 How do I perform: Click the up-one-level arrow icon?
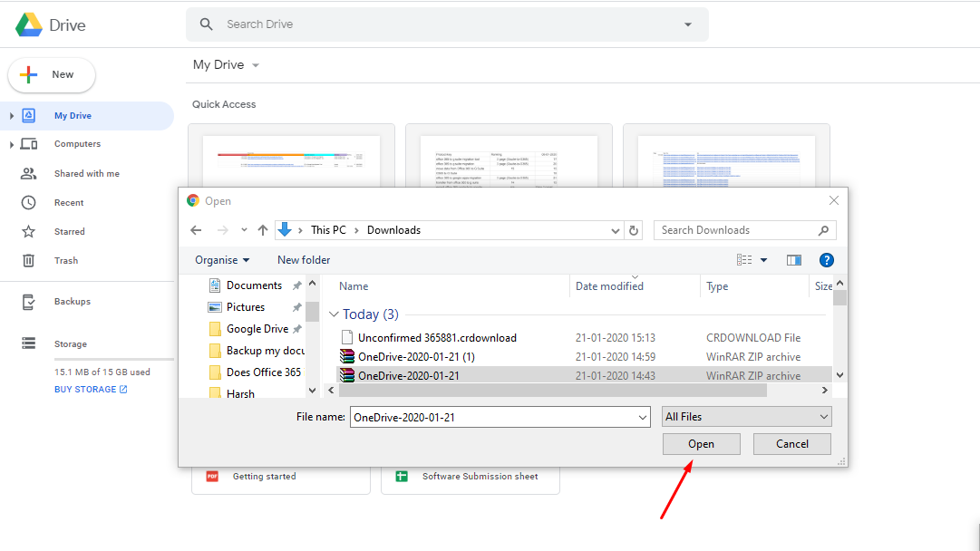[263, 230]
